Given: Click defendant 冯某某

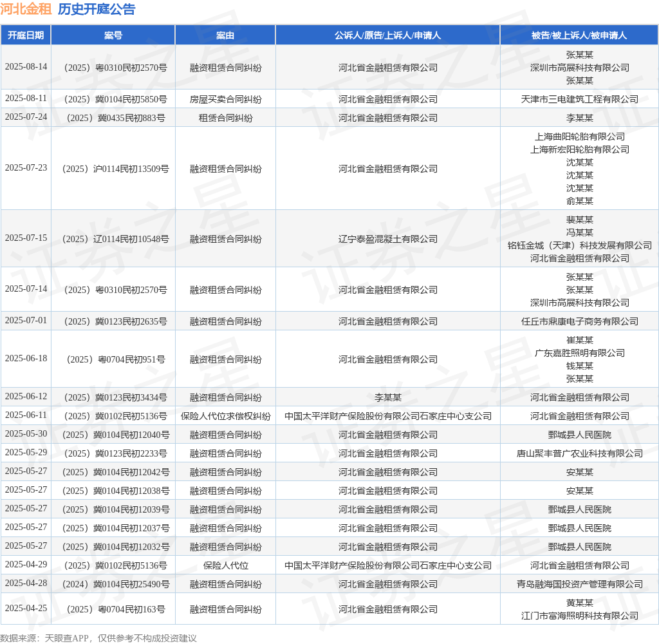Looking at the screenshot, I should [x=580, y=232].
